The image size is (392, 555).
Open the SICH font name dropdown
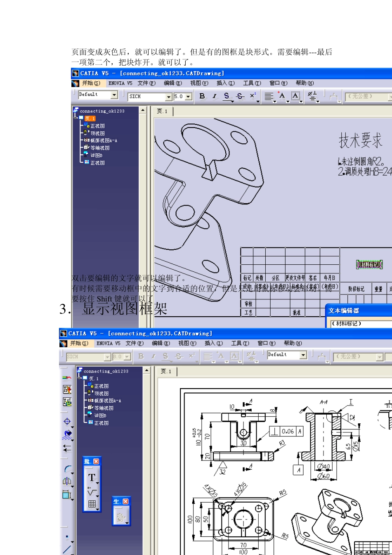click(x=168, y=97)
